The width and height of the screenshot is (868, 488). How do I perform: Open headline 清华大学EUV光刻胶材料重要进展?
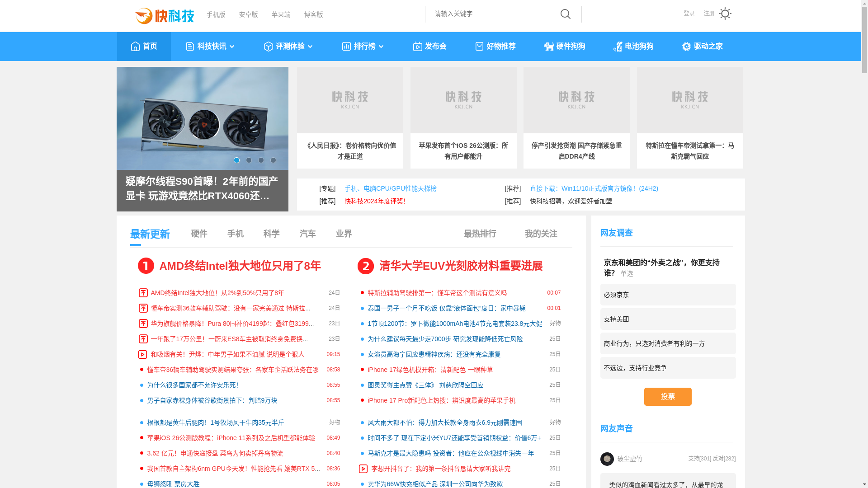[461, 266]
